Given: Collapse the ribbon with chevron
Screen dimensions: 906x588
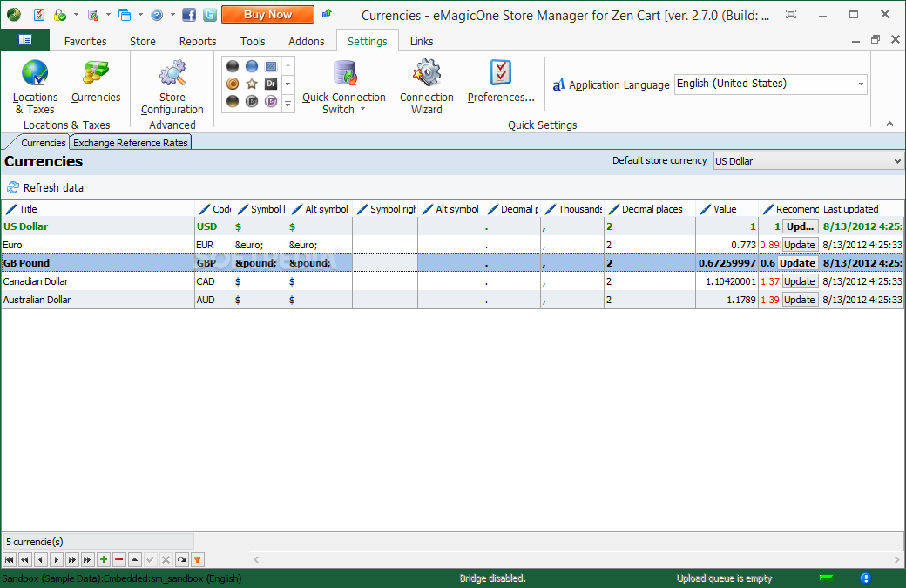Looking at the screenshot, I should pos(889,124).
